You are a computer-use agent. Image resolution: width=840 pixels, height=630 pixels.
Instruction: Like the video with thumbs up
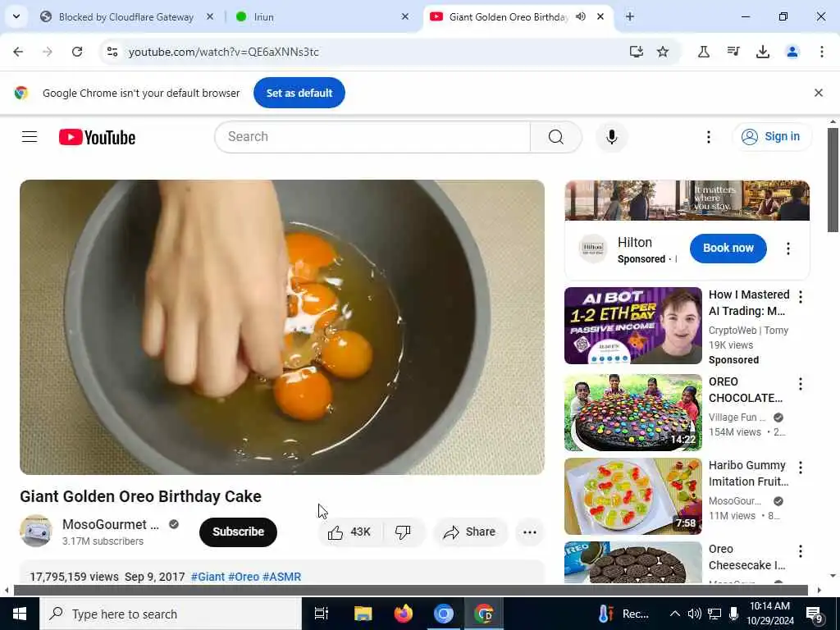click(x=349, y=532)
